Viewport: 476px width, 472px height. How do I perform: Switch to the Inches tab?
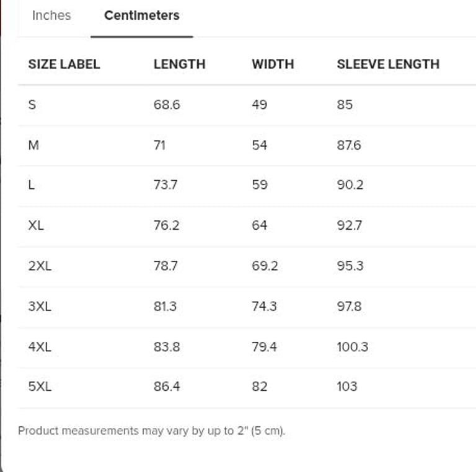coord(51,15)
